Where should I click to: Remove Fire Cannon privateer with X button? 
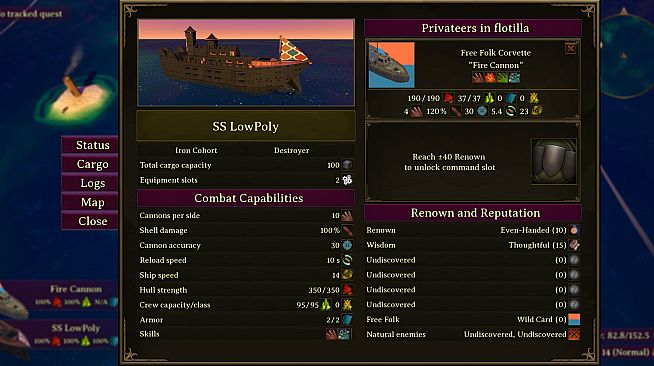(571, 49)
